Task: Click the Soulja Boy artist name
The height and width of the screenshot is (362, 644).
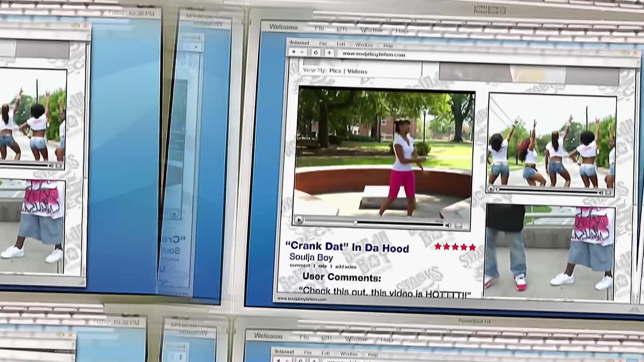Action: pyautogui.click(x=311, y=257)
